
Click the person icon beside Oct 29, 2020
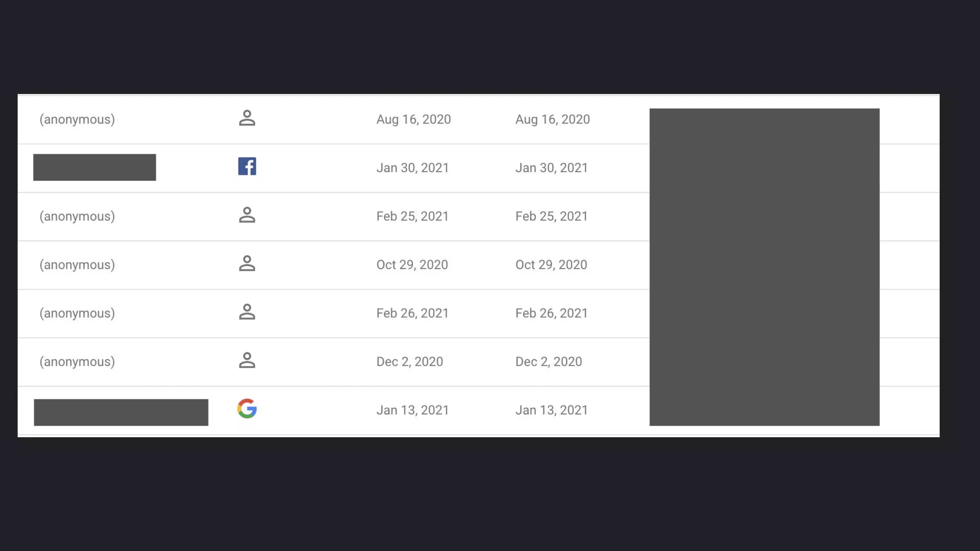247,264
